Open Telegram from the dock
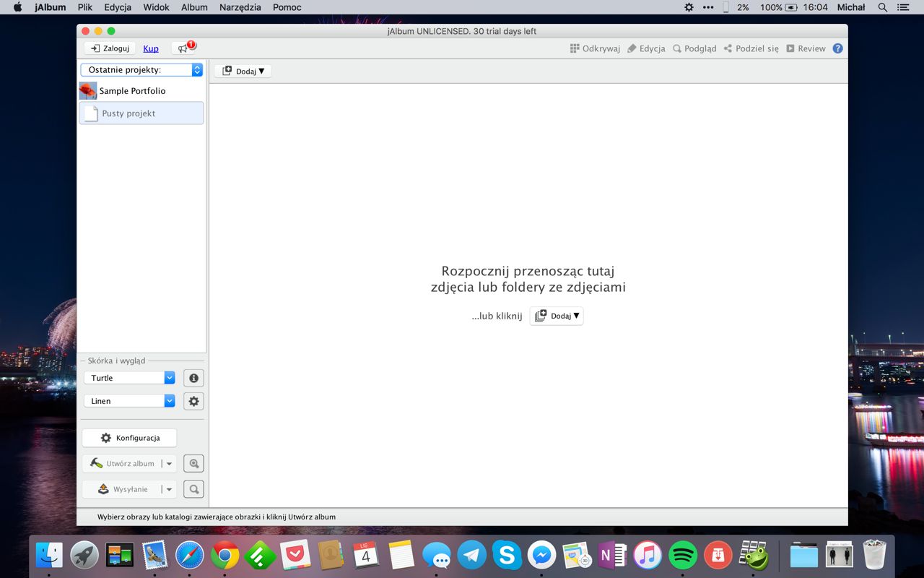Screen dimensions: 924x578 (x=472, y=555)
